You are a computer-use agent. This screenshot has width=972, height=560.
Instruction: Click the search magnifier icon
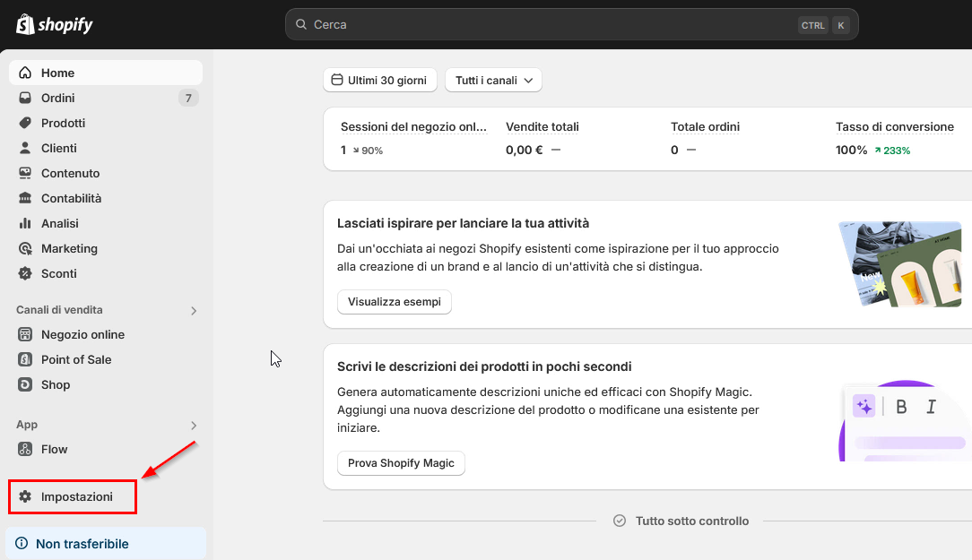click(x=301, y=24)
